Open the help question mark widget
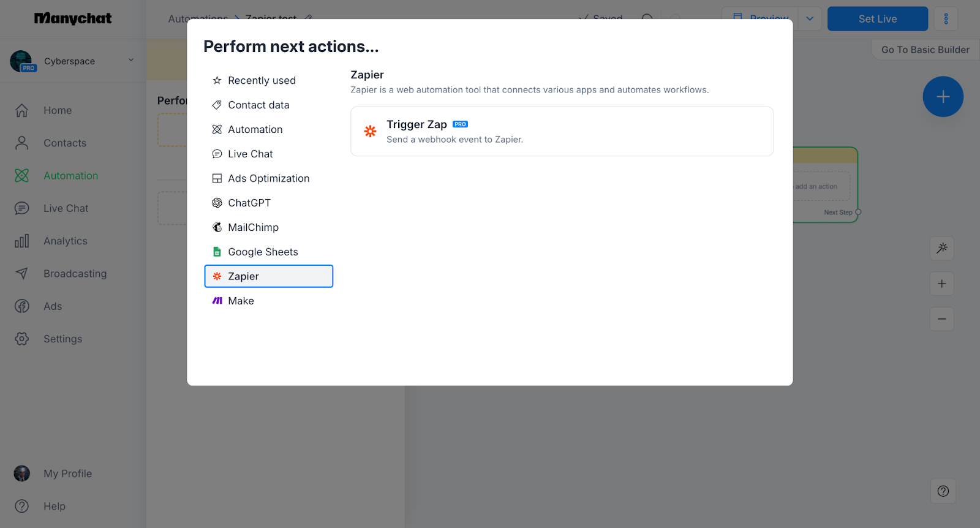The width and height of the screenshot is (980, 528). pos(943,491)
